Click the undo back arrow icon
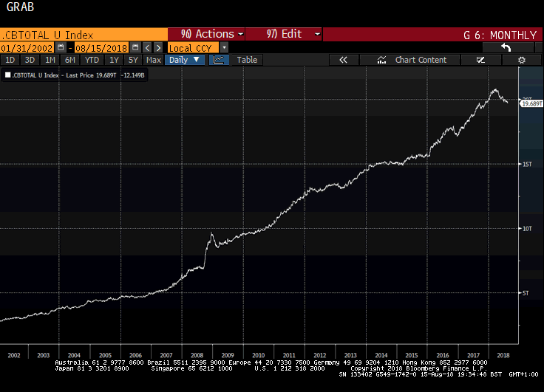Image resolution: width=544 pixels, height=392 pixels. point(506,47)
